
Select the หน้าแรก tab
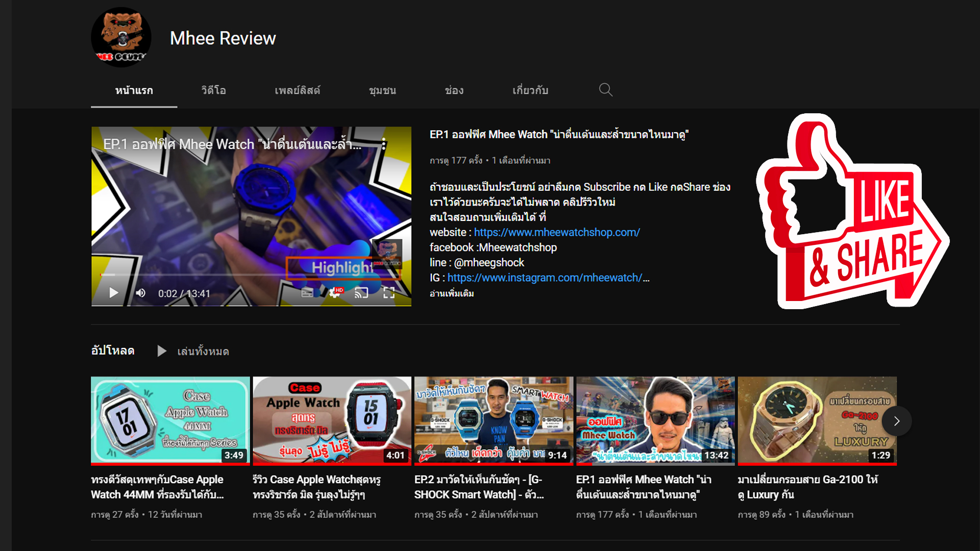click(134, 90)
